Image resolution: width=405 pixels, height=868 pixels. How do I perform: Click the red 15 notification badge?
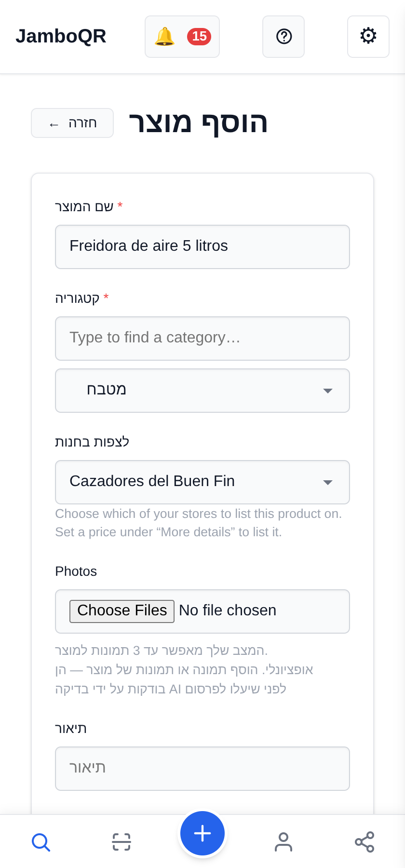coord(199,37)
